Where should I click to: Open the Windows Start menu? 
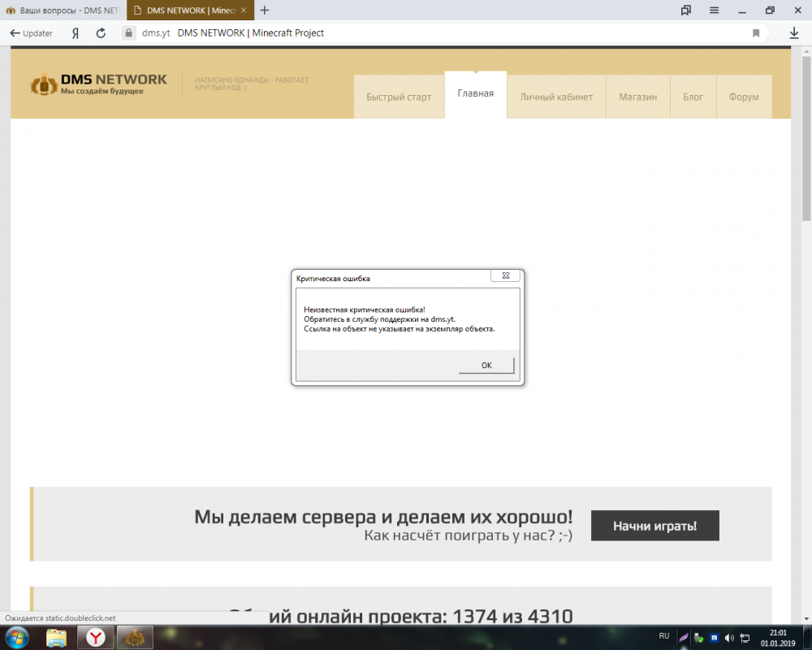pyautogui.click(x=16, y=638)
